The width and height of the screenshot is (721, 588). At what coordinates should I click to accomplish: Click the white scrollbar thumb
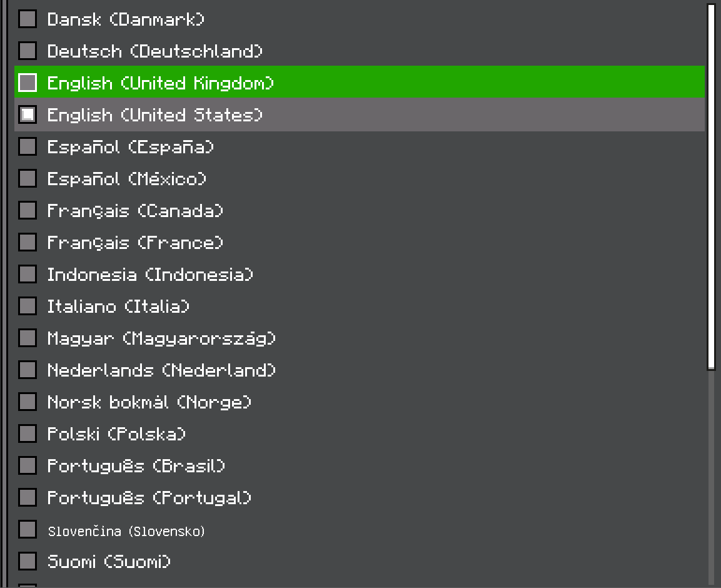coord(711,186)
